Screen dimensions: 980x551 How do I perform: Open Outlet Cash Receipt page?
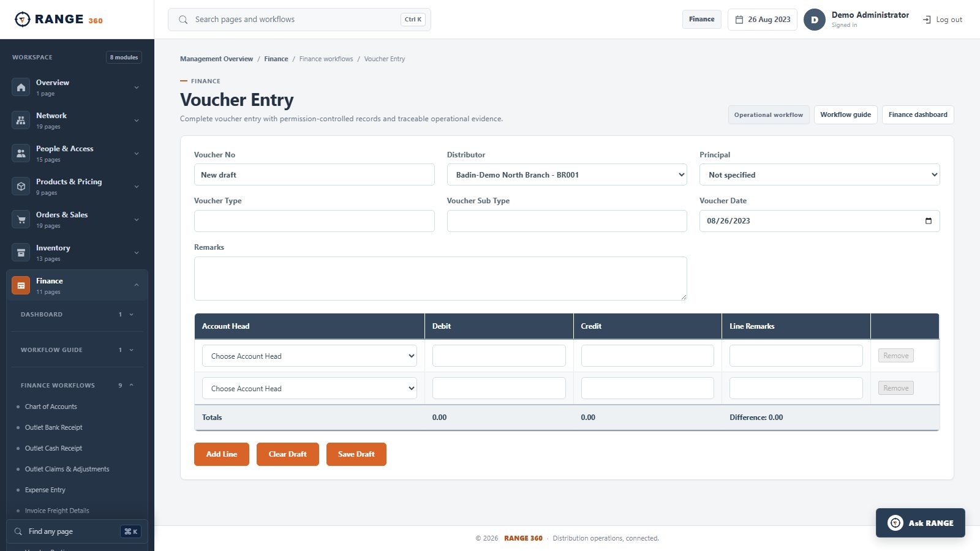click(53, 448)
